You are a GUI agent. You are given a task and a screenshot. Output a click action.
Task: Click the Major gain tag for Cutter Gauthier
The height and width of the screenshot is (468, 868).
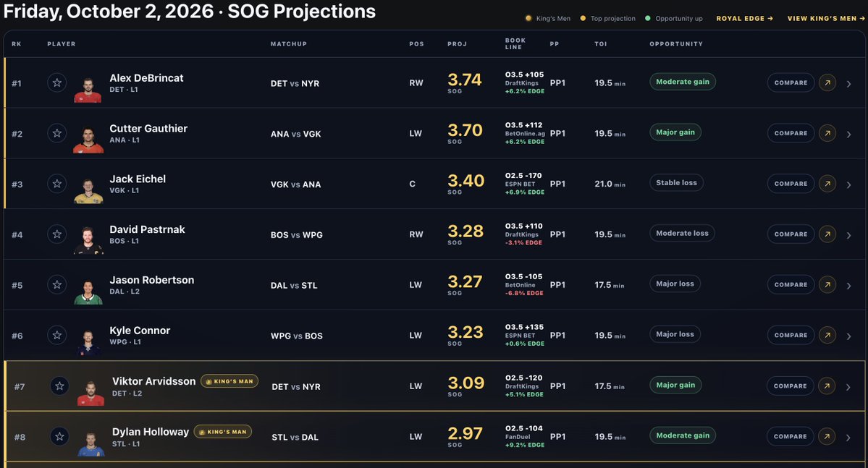tap(675, 132)
